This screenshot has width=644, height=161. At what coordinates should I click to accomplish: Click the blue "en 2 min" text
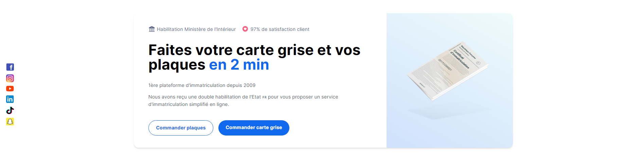click(239, 65)
